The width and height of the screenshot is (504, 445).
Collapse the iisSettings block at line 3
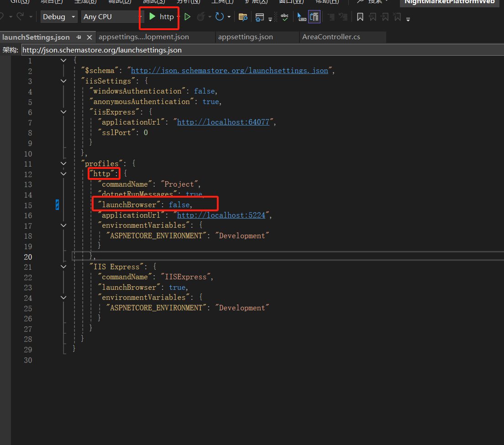point(63,81)
